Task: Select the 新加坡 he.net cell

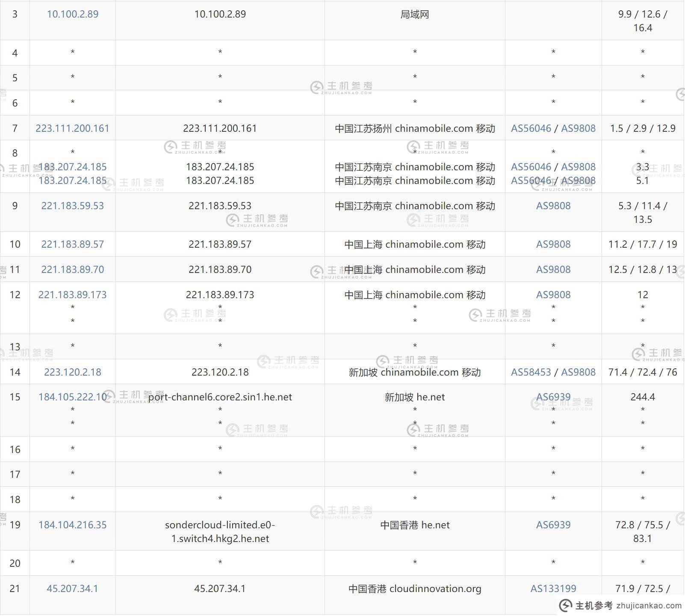Action: (415, 397)
